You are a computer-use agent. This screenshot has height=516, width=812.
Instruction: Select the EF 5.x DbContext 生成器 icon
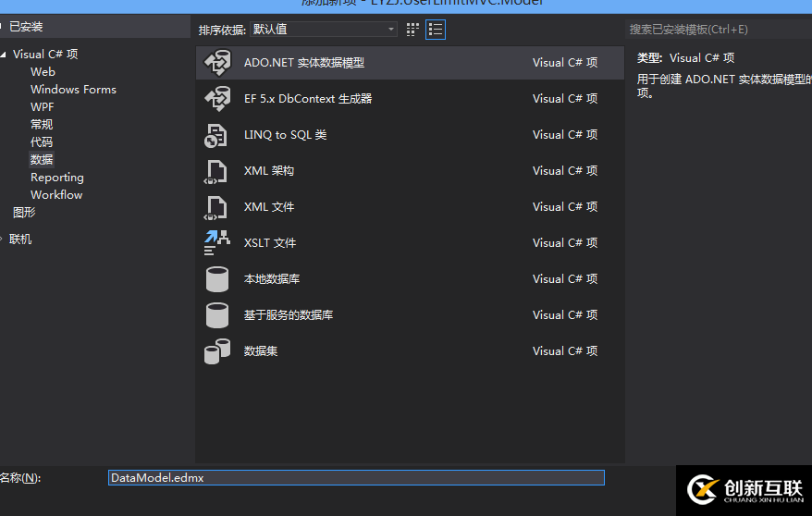tap(217, 98)
